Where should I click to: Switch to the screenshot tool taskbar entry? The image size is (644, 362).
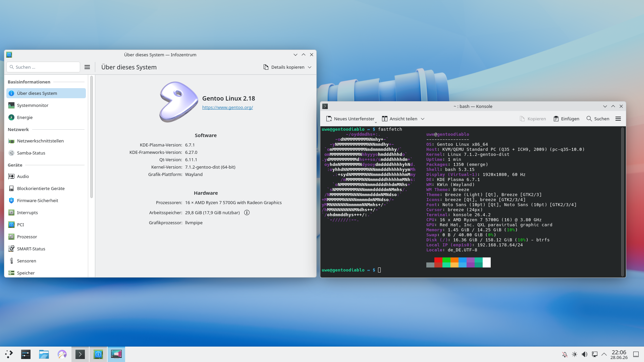(116, 354)
